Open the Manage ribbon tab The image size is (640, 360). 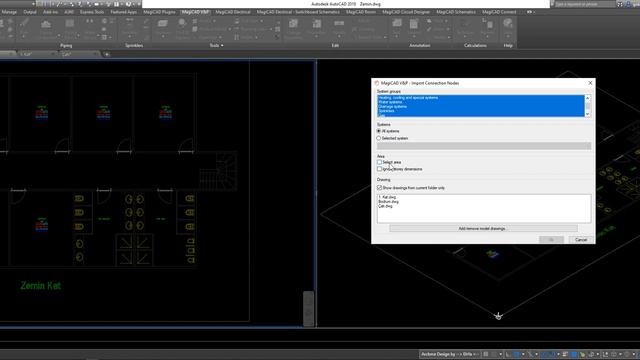point(9,12)
